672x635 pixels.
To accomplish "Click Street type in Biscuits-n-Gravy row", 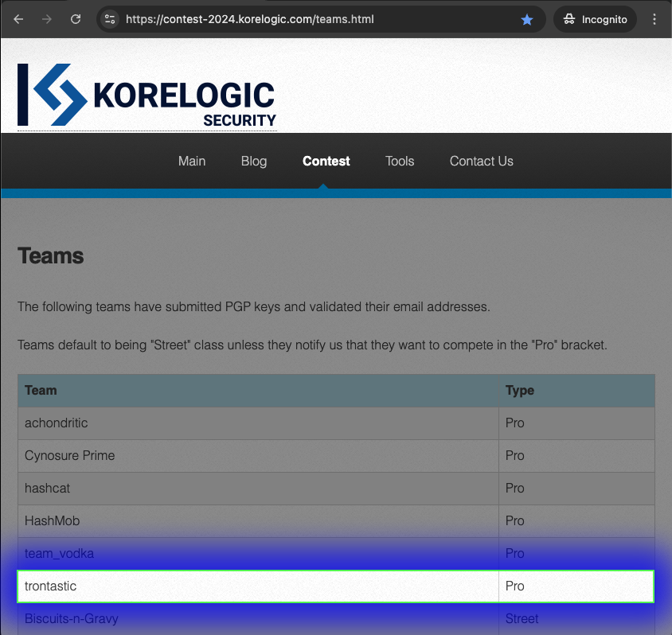I will [577, 619].
